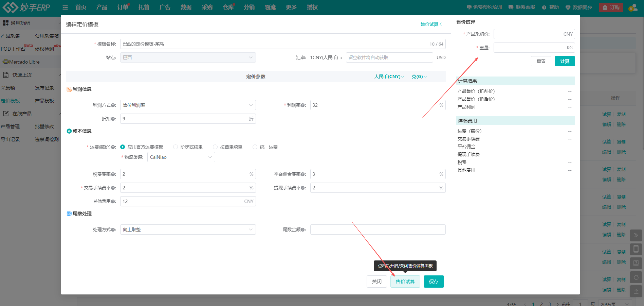Screen dimensions: 644x306
Task: Open the 订单 menu in the top navigation
Action: coord(123,7)
